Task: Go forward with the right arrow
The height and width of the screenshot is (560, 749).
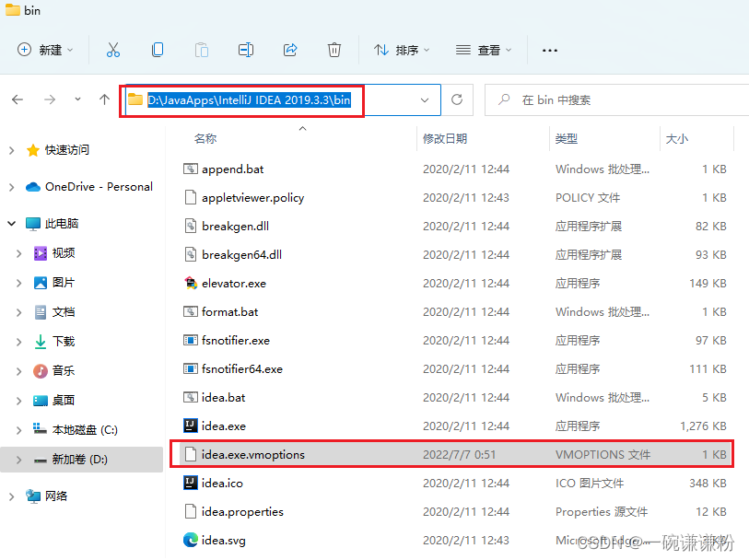Action: [50, 99]
